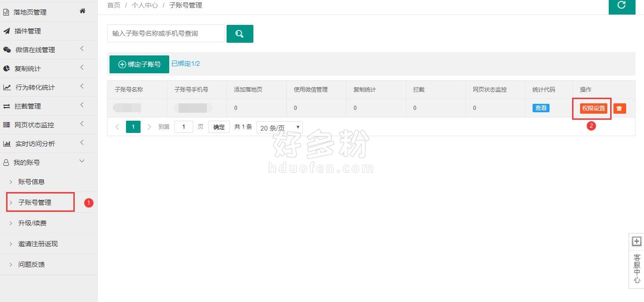The width and height of the screenshot is (644, 302).
Task: Click the 确定 page jump button
Action: coord(219,127)
